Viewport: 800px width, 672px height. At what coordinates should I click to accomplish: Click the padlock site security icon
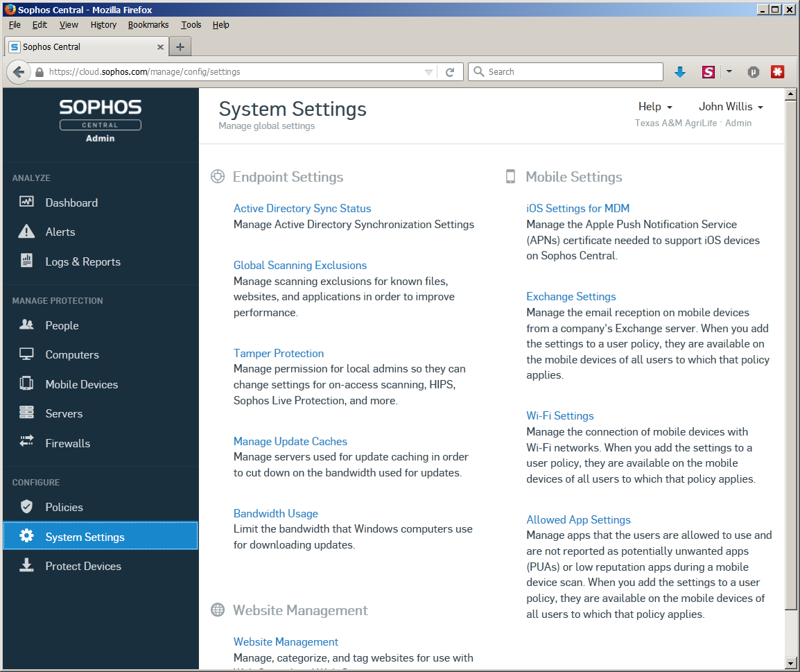click(x=40, y=72)
